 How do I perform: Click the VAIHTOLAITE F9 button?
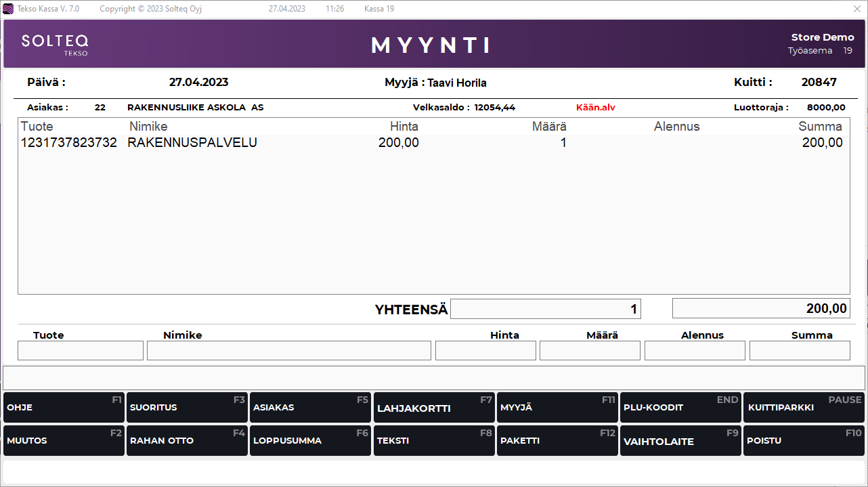[680, 441]
